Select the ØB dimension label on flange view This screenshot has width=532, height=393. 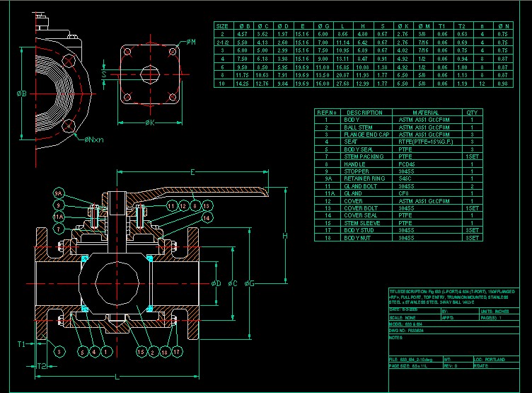tap(22, 93)
